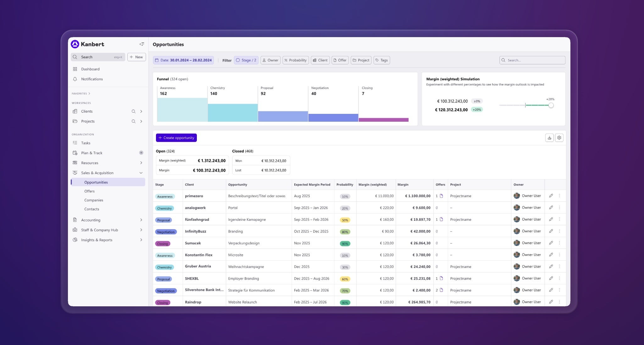The height and width of the screenshot is (345, 644).
Task: Toggle the Stage filter chip
Action: (x=246, y=60)
